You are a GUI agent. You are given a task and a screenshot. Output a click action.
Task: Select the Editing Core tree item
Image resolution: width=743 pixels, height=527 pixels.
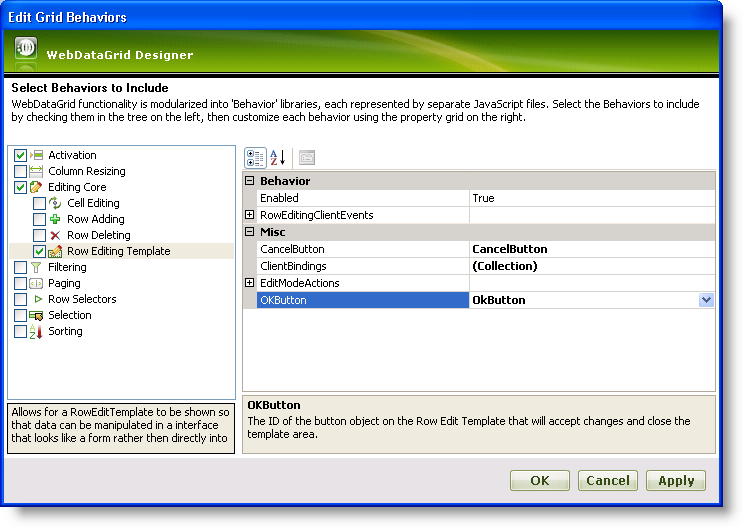(x=77, y=187)
